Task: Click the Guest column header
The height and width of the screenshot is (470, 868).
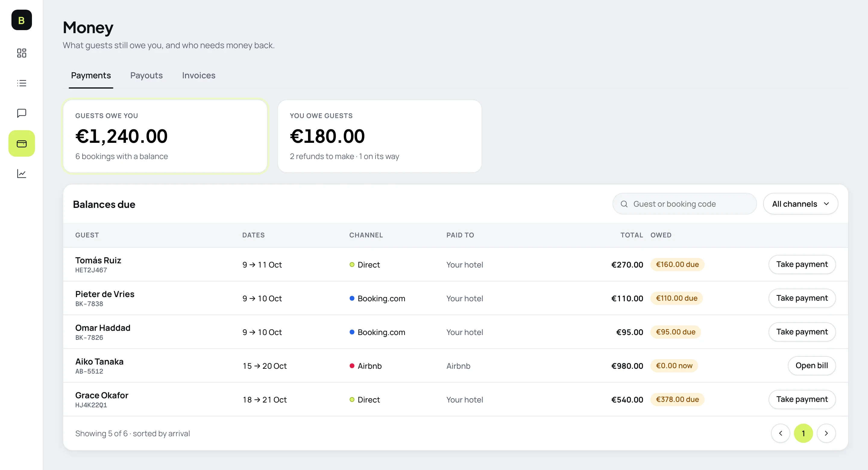Action: 87,235
